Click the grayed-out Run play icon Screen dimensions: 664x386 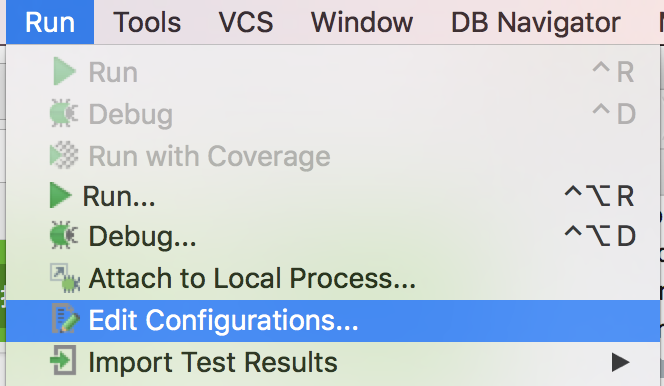[x=64, y=72]
